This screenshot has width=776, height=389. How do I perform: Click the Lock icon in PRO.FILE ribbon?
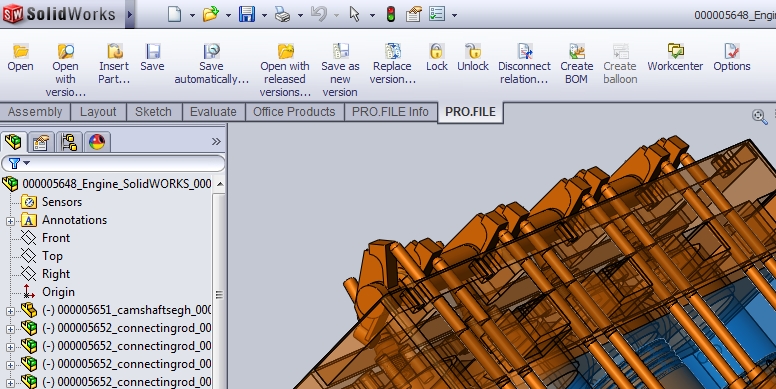tap(436, 58)
